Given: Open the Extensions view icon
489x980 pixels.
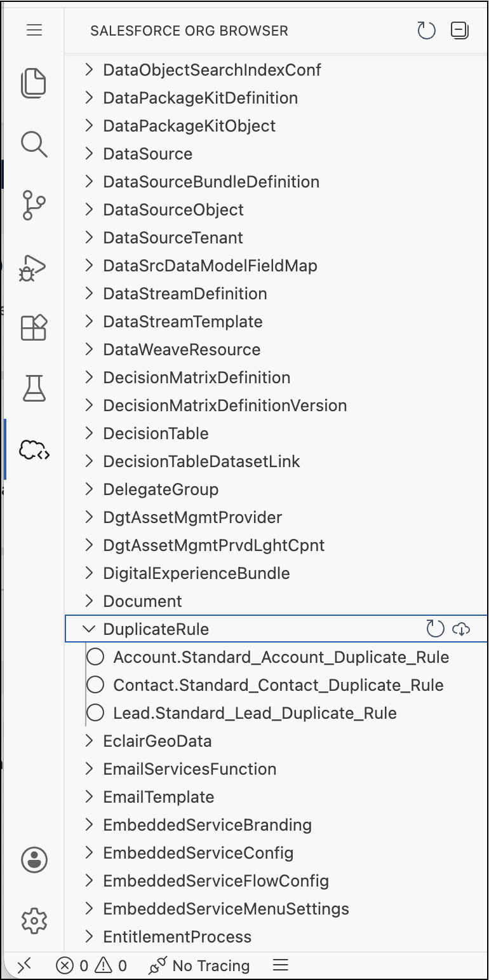Looking at the screenshot, I should click(34, 327).
